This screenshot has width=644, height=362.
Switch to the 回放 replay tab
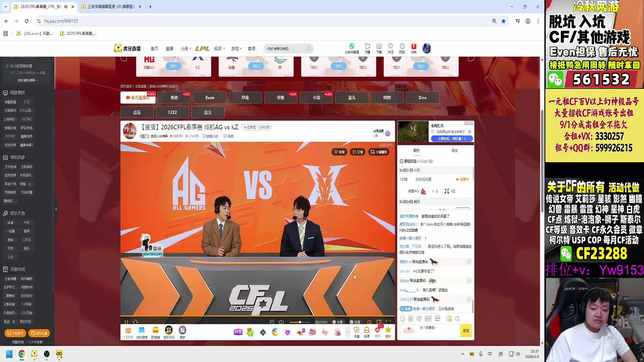(454, 150)
